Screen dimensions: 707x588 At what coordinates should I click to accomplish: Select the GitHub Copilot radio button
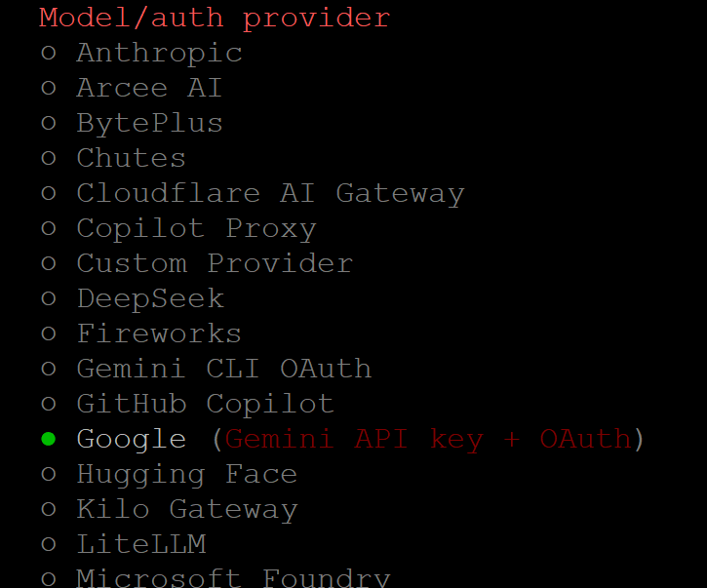click(49, 405)
